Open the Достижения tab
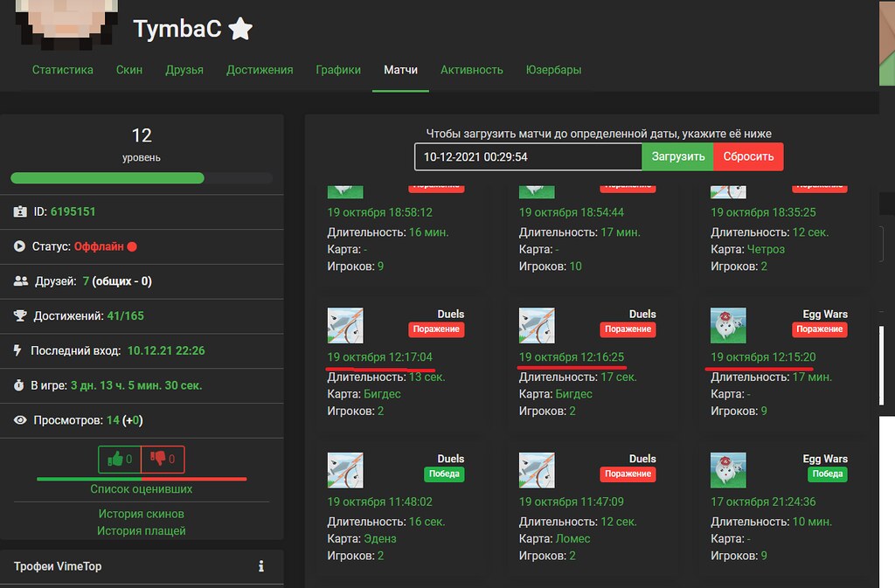The height and width of the screenshot is (588, 895). pos(260,70)
